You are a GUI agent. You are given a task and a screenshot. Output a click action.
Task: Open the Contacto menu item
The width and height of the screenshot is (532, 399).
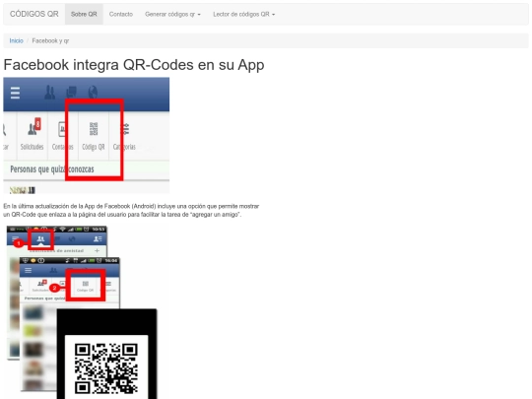pos(121,14)
